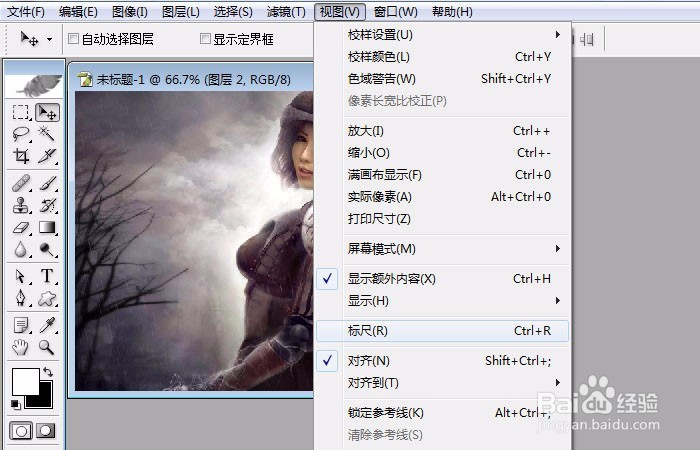Open the 图像(I) menu
The image size is (700, 450).
coord(129,12)
